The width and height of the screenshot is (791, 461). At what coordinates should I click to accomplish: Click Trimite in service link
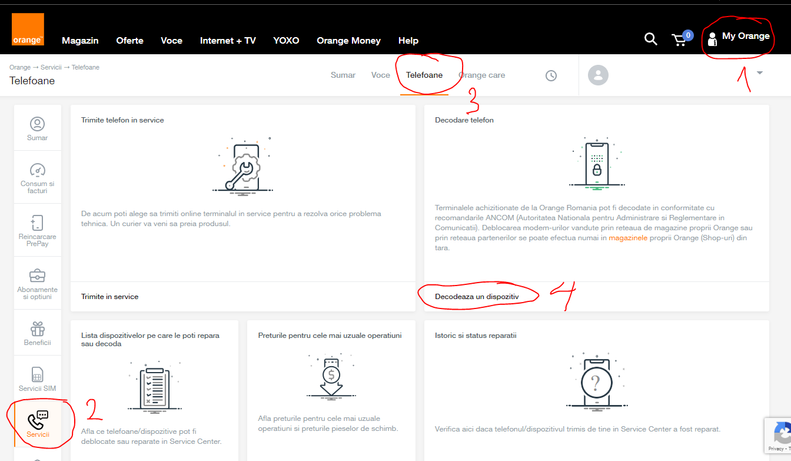[110, 297]
